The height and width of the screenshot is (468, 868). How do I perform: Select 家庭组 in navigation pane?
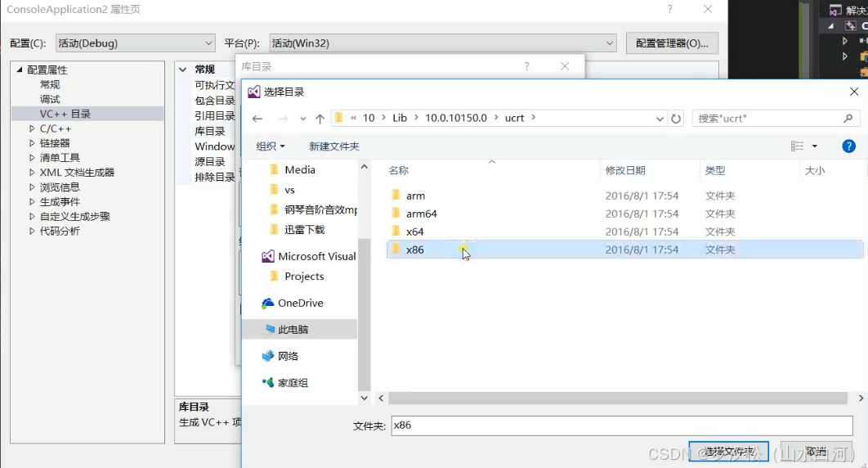click(293, 383)
